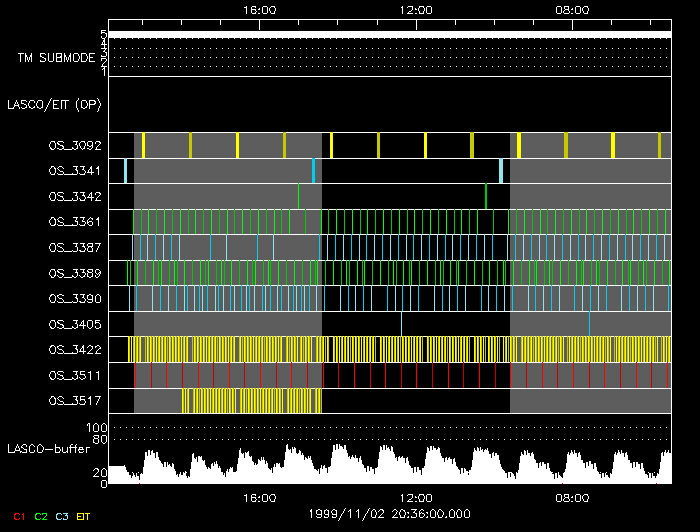700x532 pixels.
Task: Click the EIT legend entry
Action: [84, 516]
